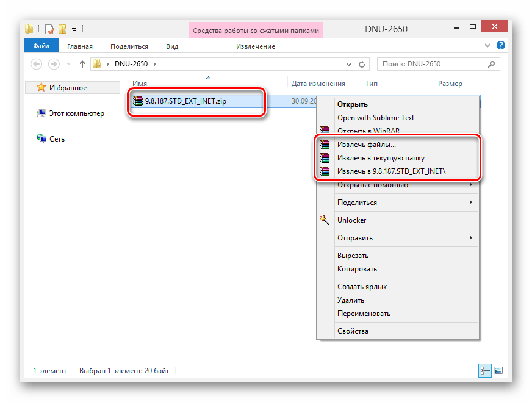532x402 pixels.
Task: Switch to large thumbnails view icon
Action: pyautogui.click(x=498, y=370)
